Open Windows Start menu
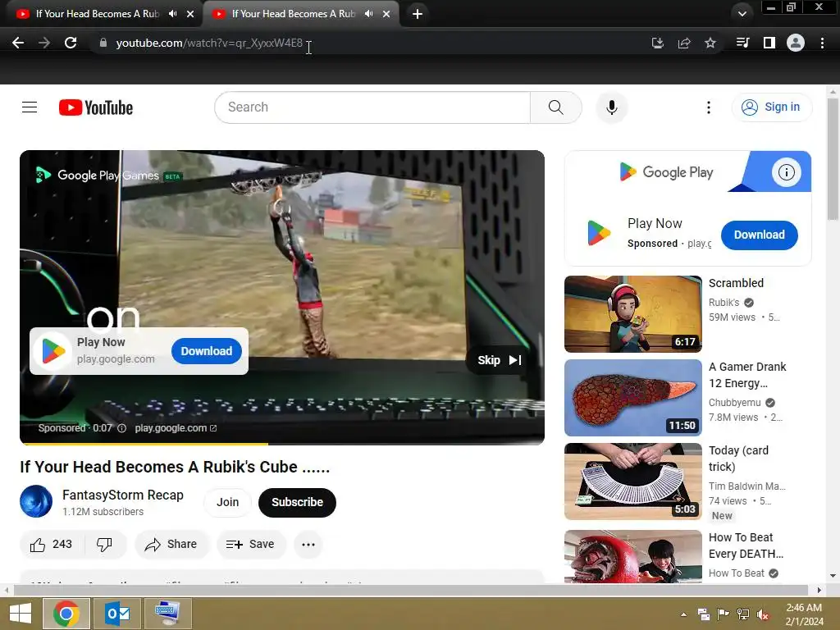Screen dimensions: 840x630 click(21, 614)
